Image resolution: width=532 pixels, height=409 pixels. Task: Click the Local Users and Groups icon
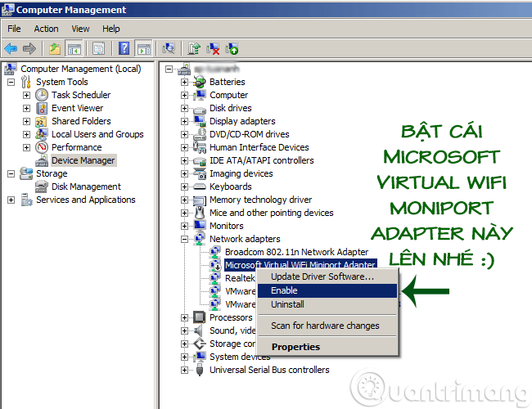42,134
